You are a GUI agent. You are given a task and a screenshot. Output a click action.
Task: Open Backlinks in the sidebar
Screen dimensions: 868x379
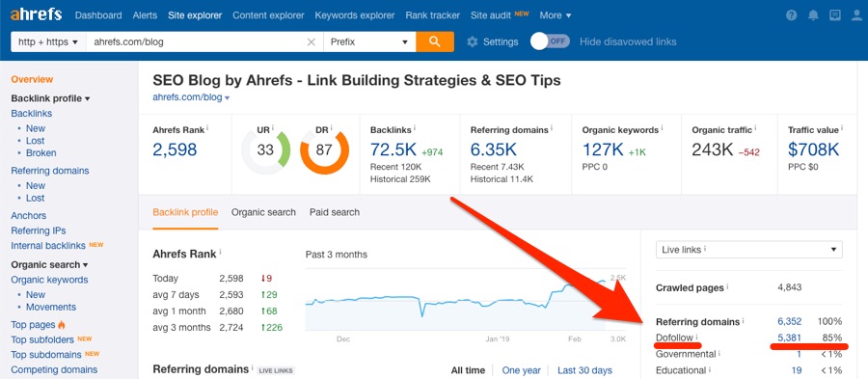tap(32, 114)
